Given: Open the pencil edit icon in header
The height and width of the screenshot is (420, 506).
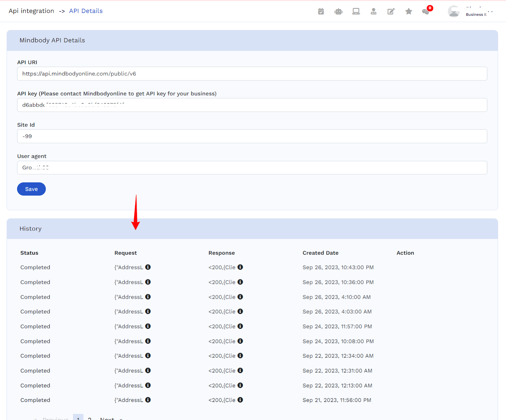Looking at the screenshot, I should click(x=391, y=11).
